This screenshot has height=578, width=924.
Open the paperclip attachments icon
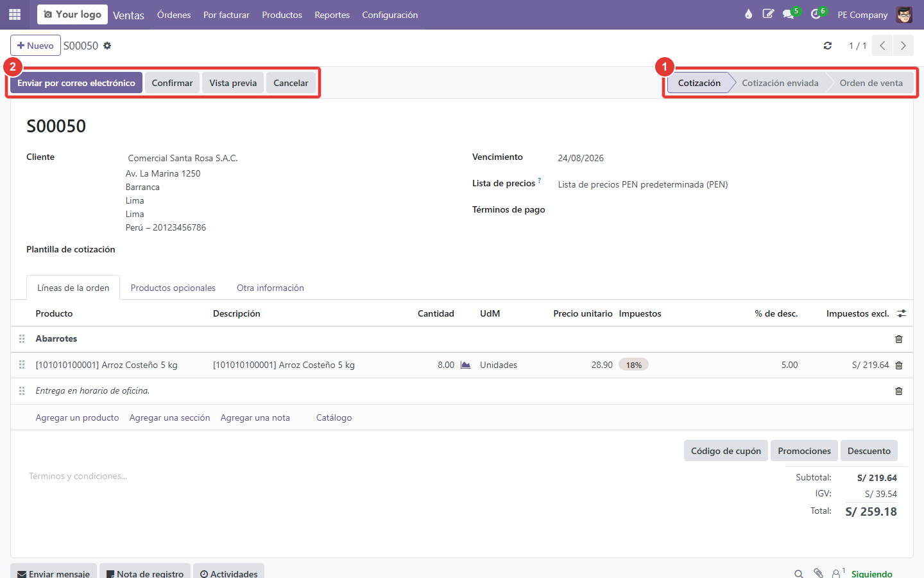click(x=818, y=574)
